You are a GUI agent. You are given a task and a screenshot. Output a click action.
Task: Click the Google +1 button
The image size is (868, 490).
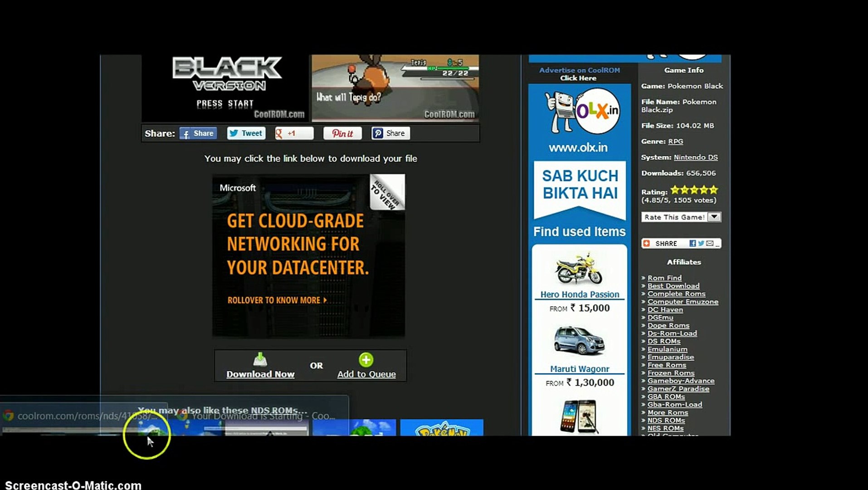294,133
